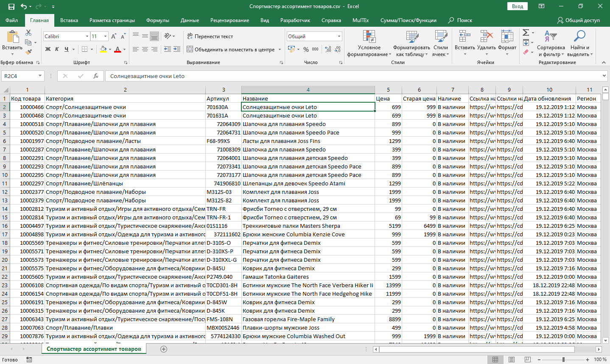
Task: Expand the formula bar
Action: pyautogui.click(x=604, y=76)
